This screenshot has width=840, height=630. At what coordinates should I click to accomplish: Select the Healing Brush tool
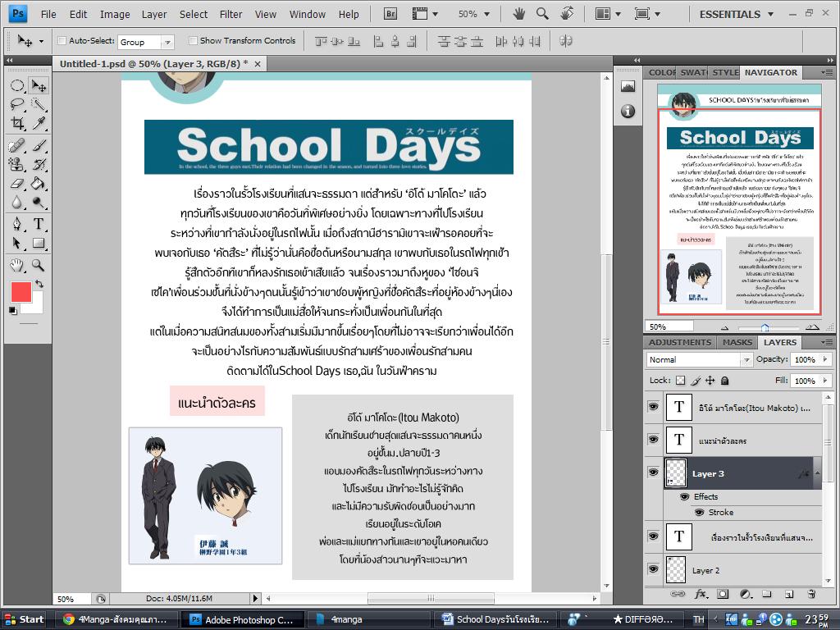tap(17, 145)
